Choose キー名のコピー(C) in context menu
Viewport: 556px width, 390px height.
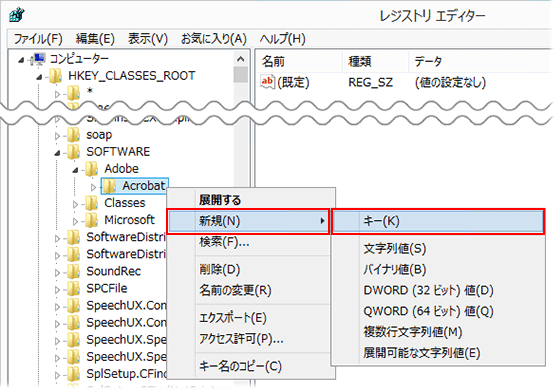point(251,366)
